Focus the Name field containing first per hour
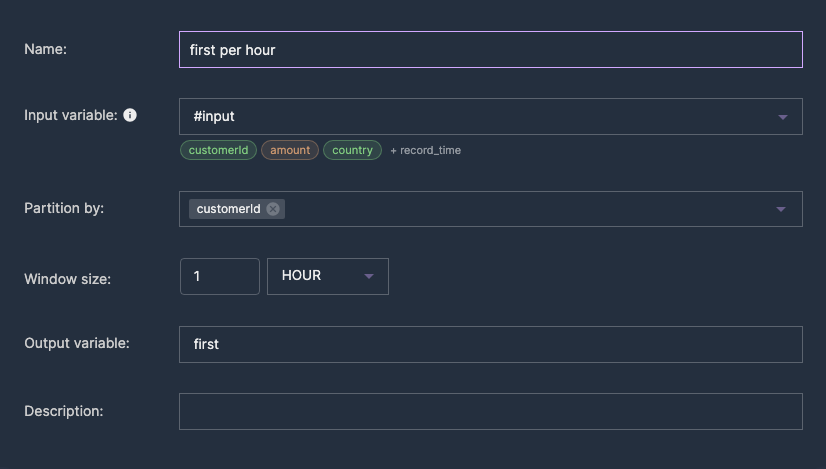 [490, 50]
